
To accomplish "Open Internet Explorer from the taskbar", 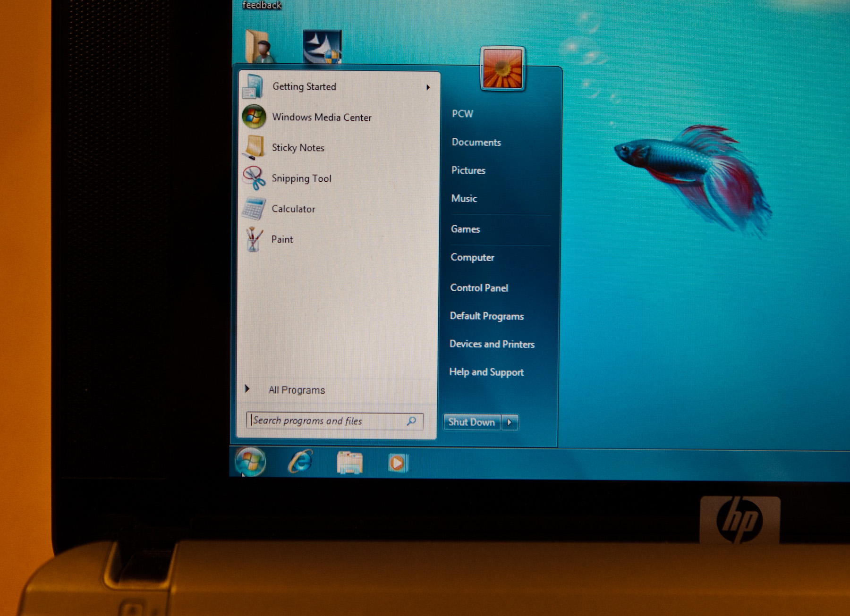I will tap(300, 462).
